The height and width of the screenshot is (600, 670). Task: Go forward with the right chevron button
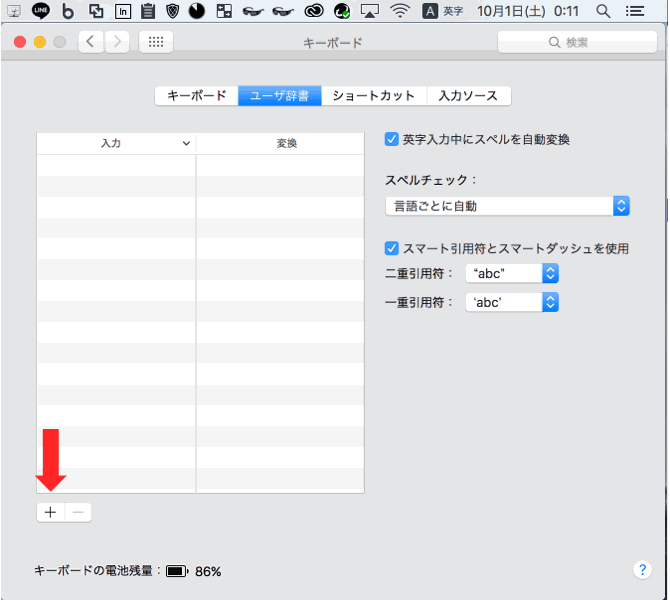point(117,42)
